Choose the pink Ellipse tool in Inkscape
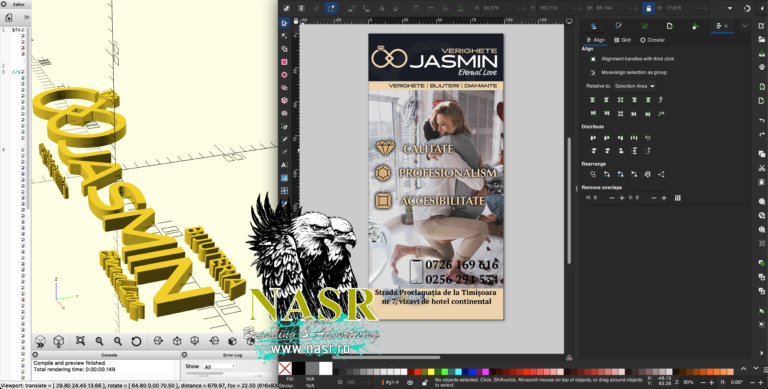 [x=284, y=75]
